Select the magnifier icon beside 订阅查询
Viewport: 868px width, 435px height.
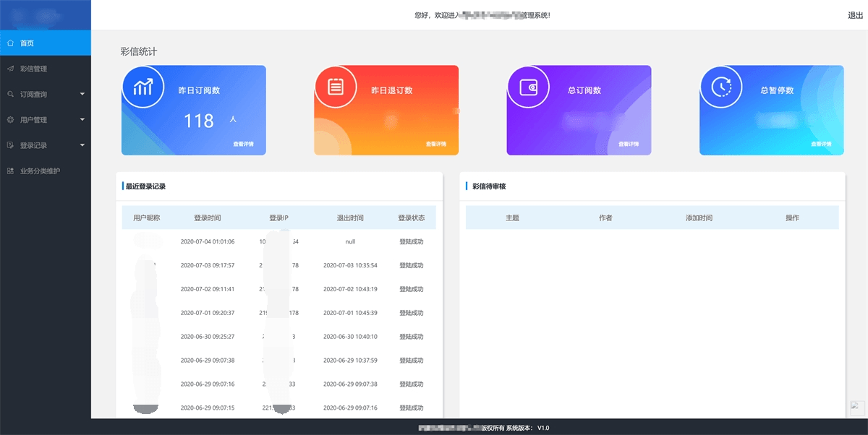(x=10, y=94)
